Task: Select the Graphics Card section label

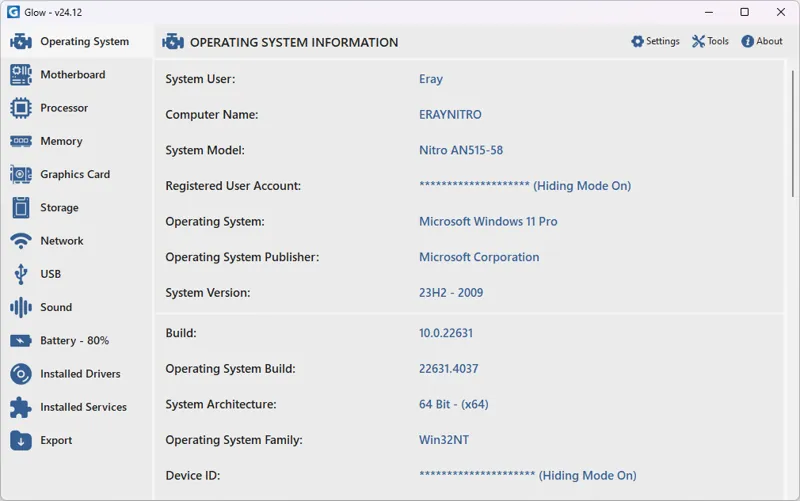Action: coord(75,174)
